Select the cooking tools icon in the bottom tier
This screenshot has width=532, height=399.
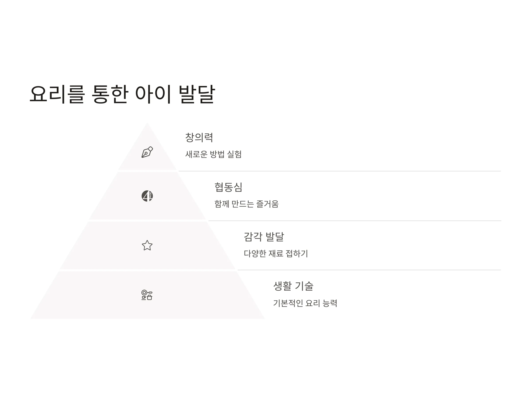147,295
